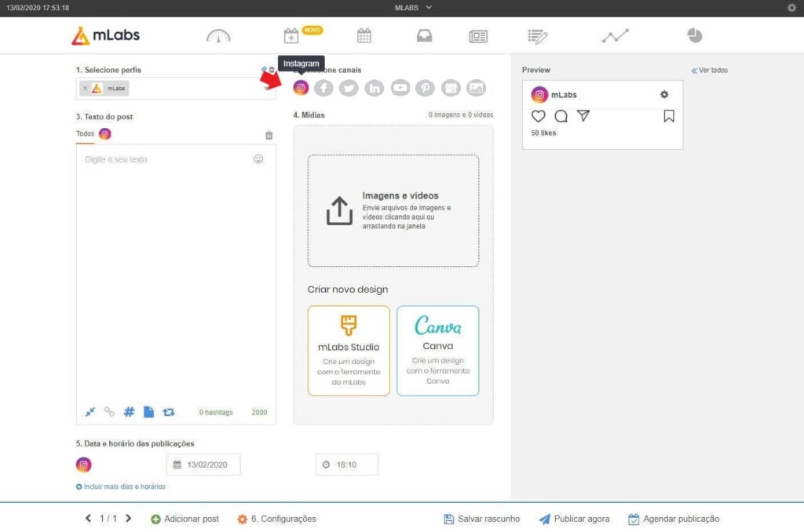The image size is (804, 532).
Task: Go to previous post arrow
Action: (88, 518)
